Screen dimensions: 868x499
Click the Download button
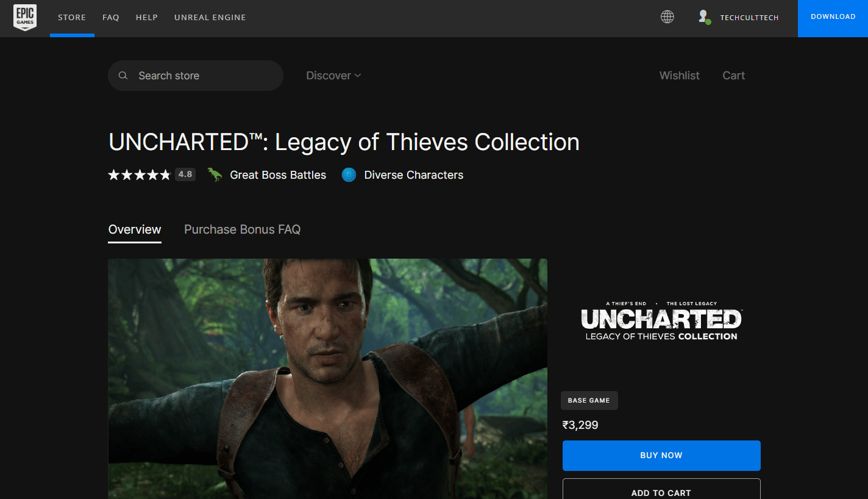coord(833,17)
